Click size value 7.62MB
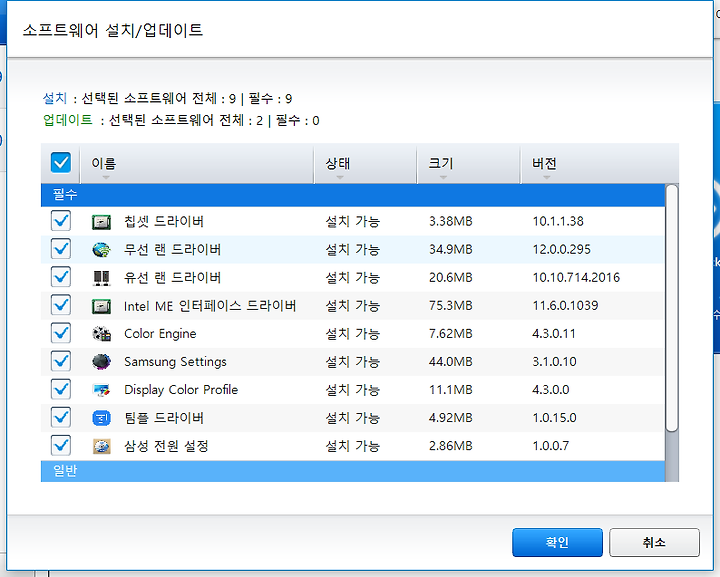This screenshot has height=577, width=720. pyautogui.click(x=450, y=333)
